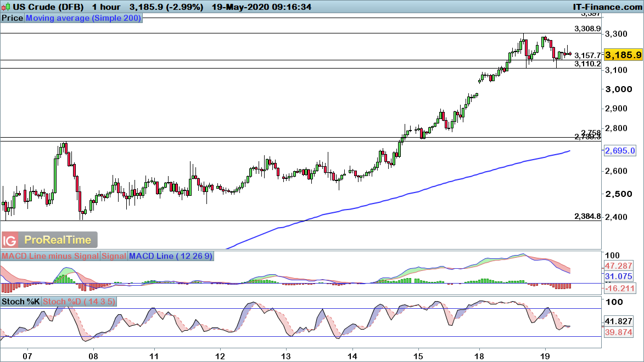The image size is (644, 362).
Task: Open the US Crude (DFB) instrument title
Action: 44,7
